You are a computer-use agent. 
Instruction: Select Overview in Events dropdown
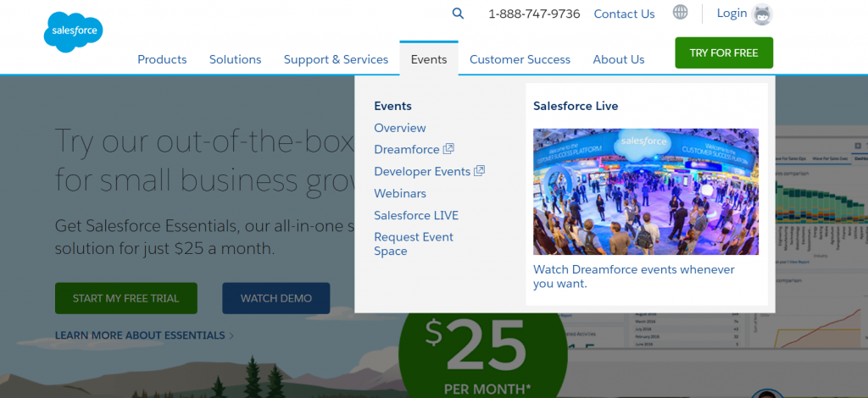click(400, 128)
